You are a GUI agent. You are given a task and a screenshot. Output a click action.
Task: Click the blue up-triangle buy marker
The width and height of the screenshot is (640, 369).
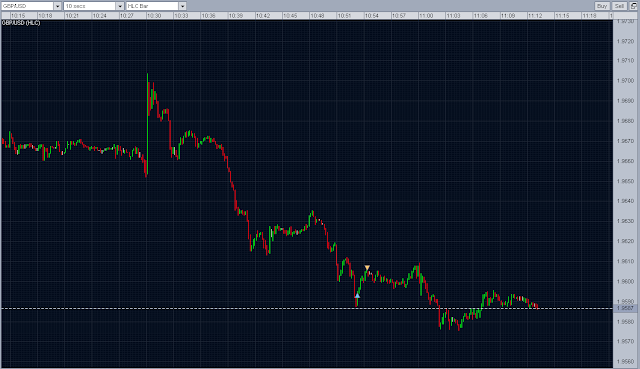coord(357,295)
